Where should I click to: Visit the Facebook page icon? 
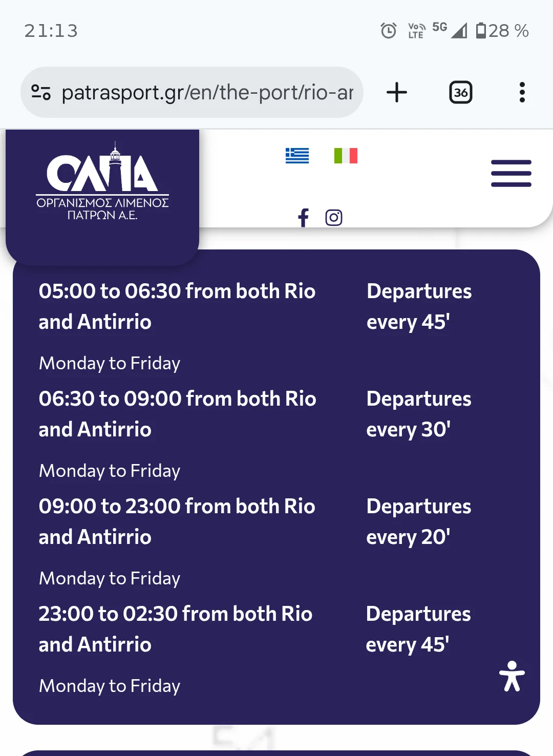(x=303, y=218)
